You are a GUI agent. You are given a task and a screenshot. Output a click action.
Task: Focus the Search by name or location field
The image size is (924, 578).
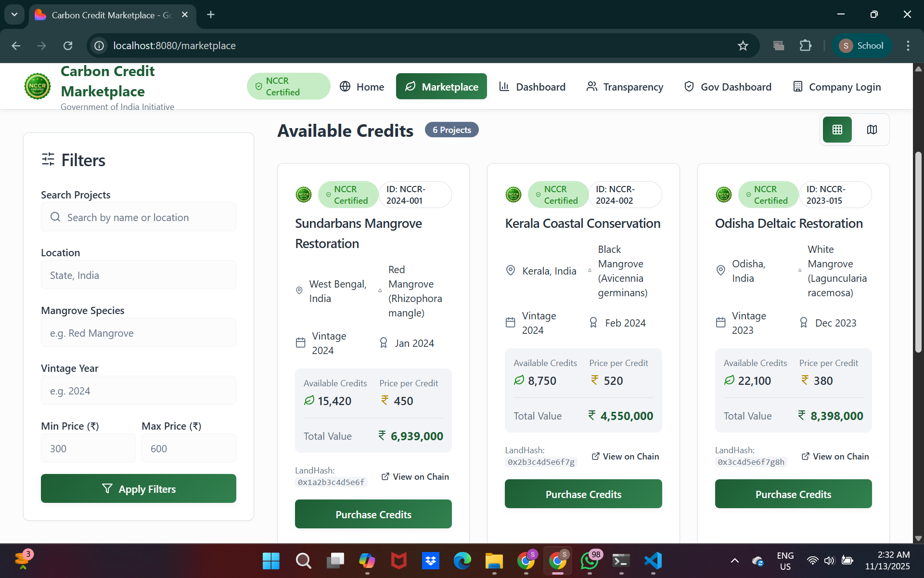139,217
